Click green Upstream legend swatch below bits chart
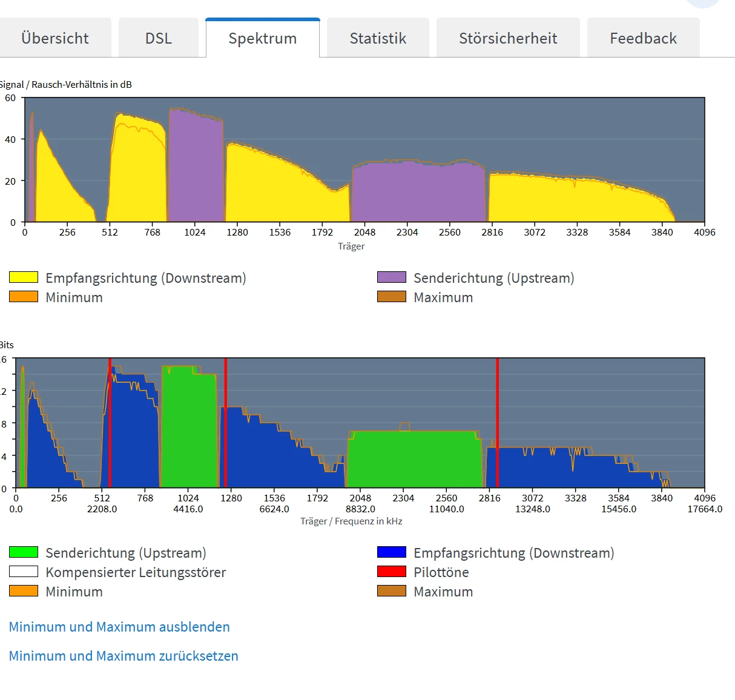735x700 pixels. coord(24,552)
